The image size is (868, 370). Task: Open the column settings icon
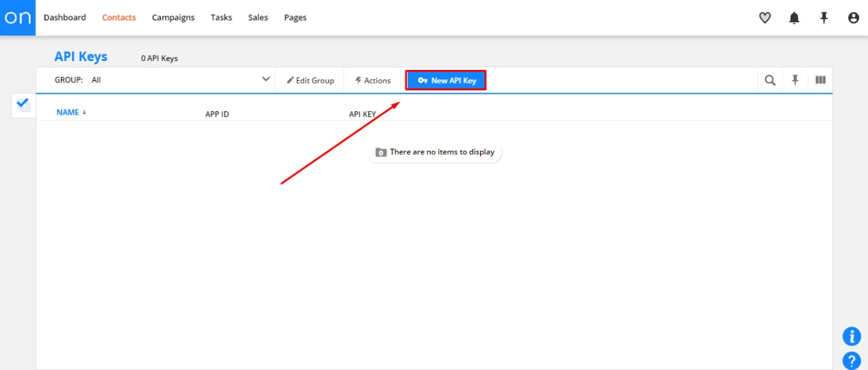[x=821, y=80]
